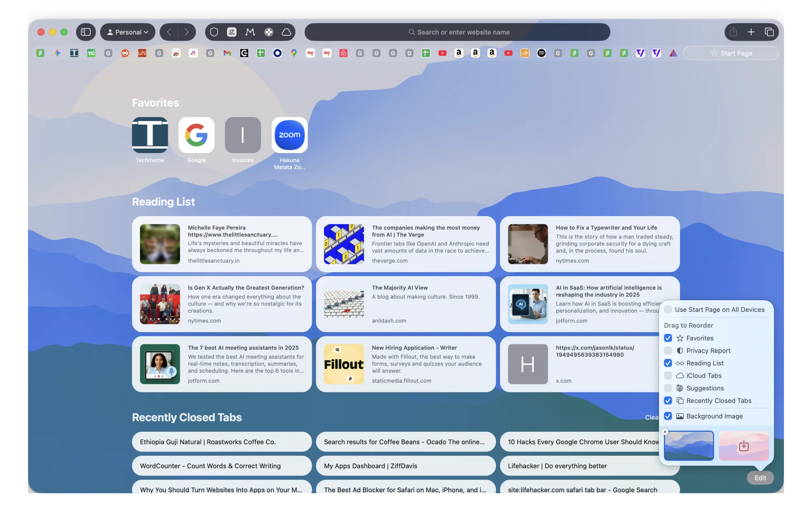Disable the Background Image checkbox
812x530 pixels.
667,416
